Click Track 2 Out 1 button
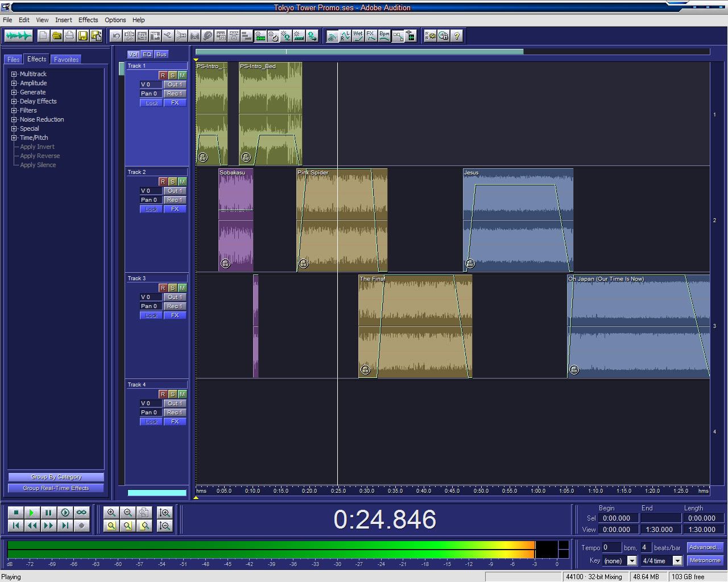Screen dimensions: 728x582 [x=175, y=190]
